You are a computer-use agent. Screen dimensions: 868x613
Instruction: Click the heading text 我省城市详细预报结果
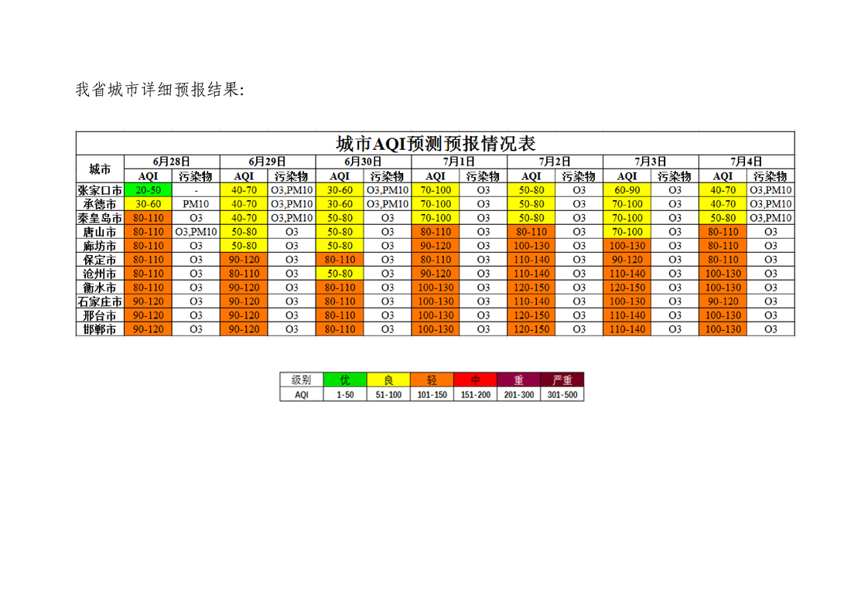click(x=159, y=90)
